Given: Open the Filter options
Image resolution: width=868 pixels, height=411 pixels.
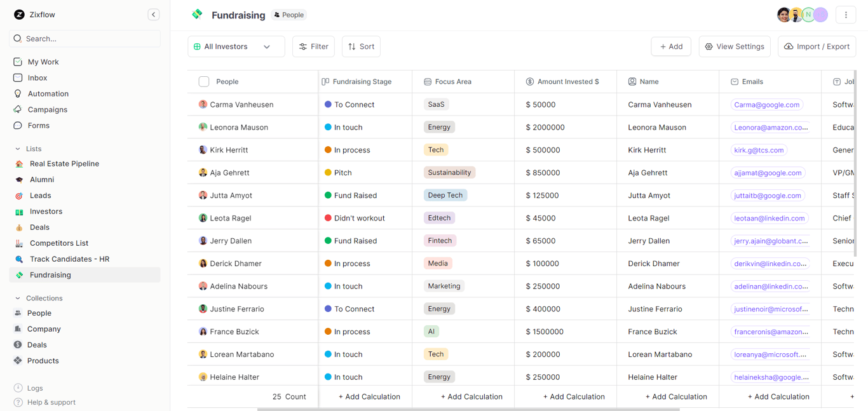Looking at the screenshot, I should tap(313, 46).
